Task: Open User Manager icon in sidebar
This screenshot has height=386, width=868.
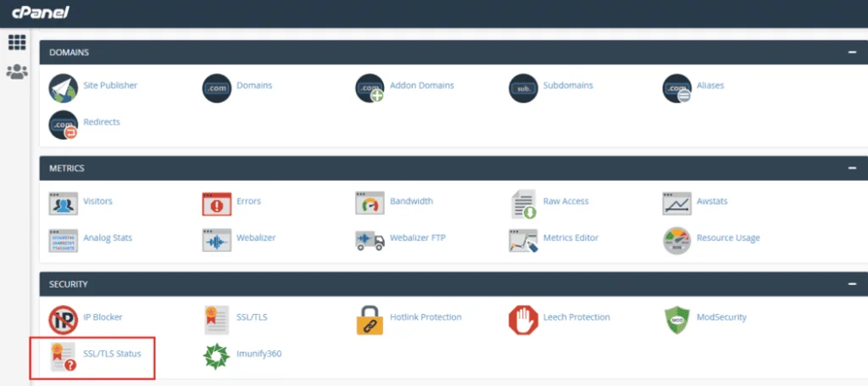Action: [17, 71]
